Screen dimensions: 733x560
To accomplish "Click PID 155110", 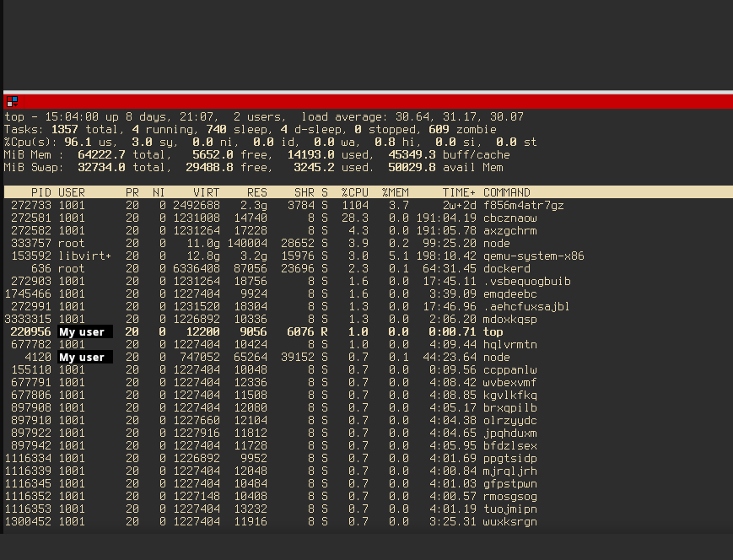I will tap(31, 369).
